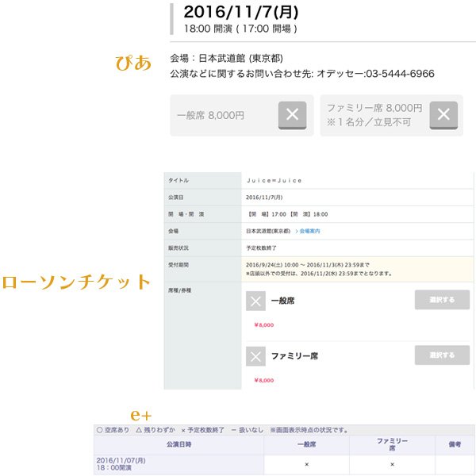Click the 一般席 8,000円 ticket box in Pia

[x=242, y=115]
